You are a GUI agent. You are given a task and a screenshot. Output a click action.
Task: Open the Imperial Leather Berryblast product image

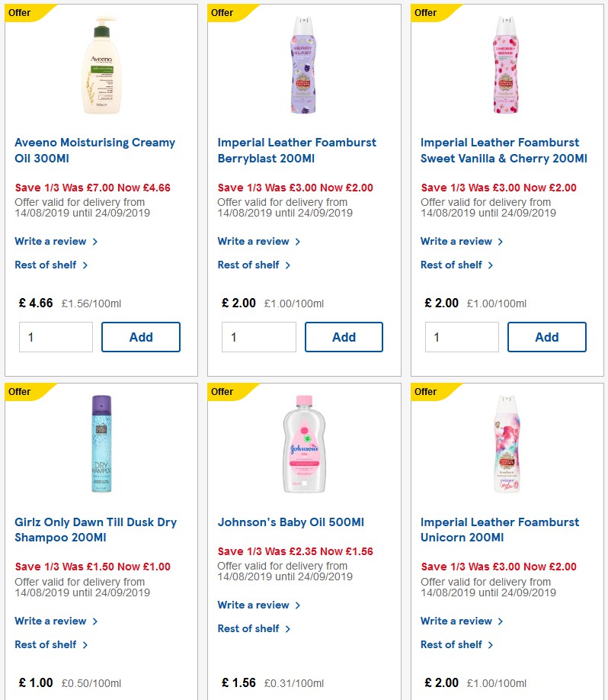pos(303,65)
